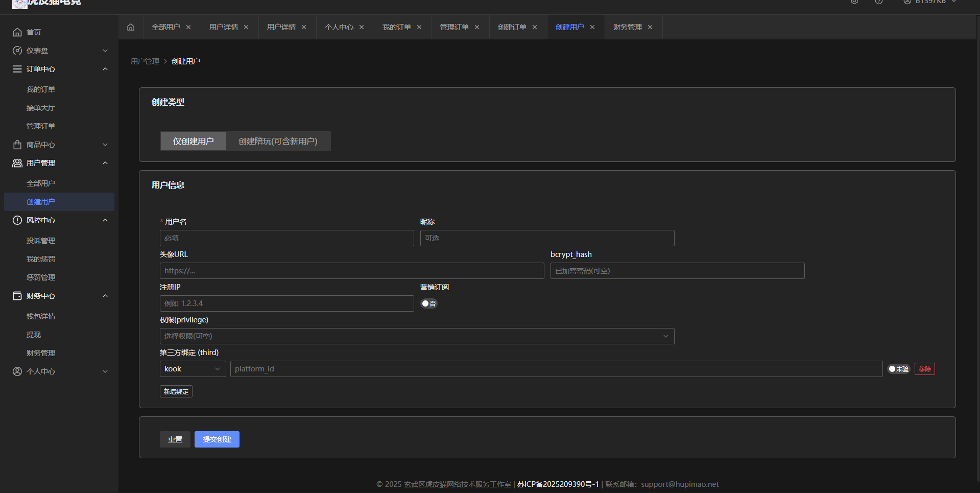Image resolution: width=980 pixels, height=493 pixels.
Task: Open 钱包详情 in the sidebar
Action: 41,316
